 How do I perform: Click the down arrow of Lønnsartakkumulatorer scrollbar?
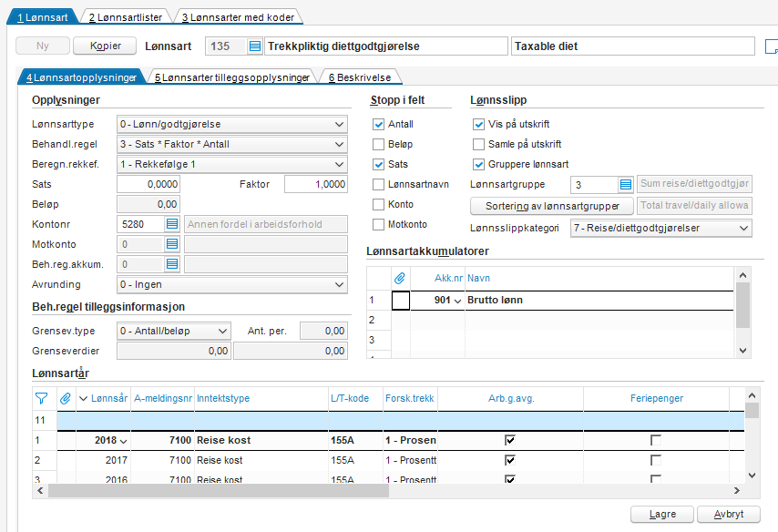742,351
